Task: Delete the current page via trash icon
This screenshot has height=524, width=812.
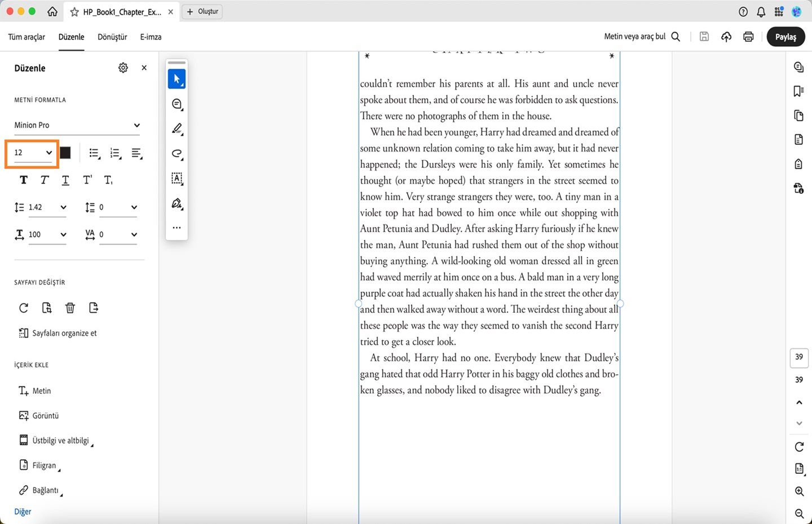Action: pos(70,308)
